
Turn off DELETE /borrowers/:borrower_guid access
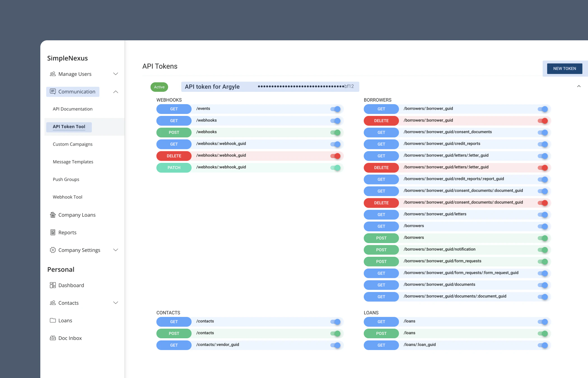click(543, 121)
